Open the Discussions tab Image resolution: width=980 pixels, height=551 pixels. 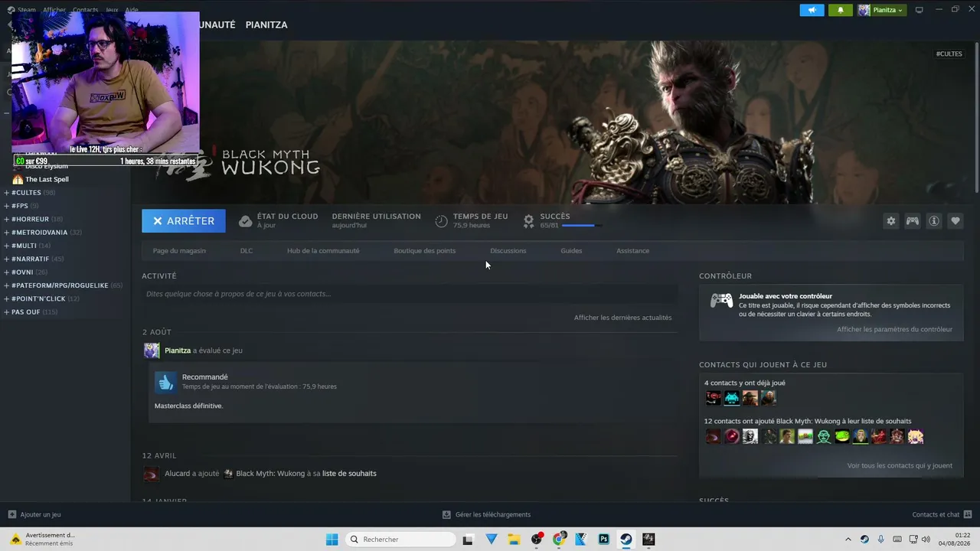click(x=508, y=251)
